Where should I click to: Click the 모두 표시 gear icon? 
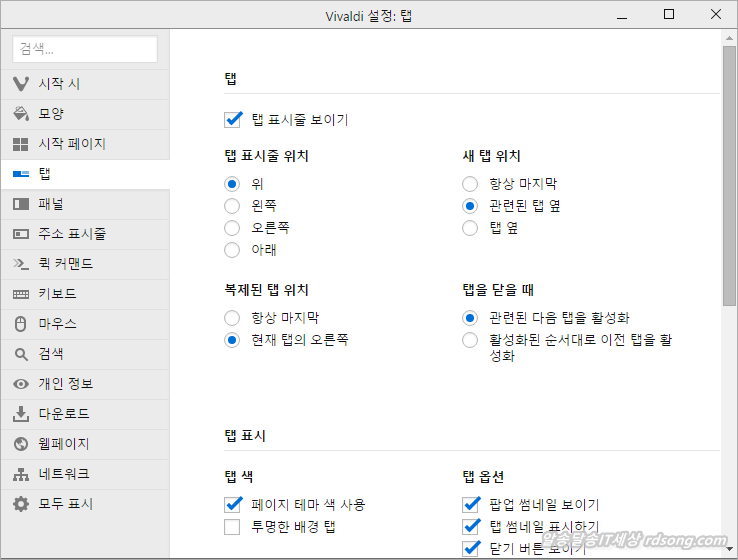(x=21, y=504)
